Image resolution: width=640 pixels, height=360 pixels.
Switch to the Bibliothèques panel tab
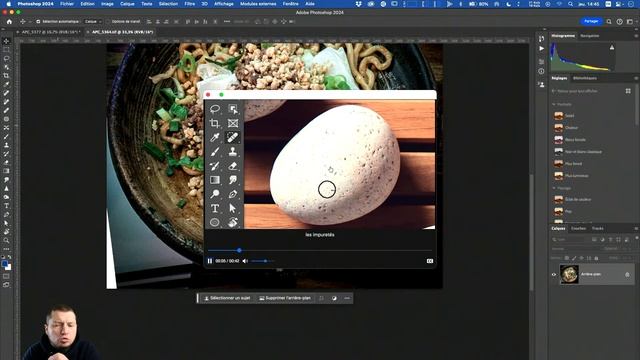(585, 78)
